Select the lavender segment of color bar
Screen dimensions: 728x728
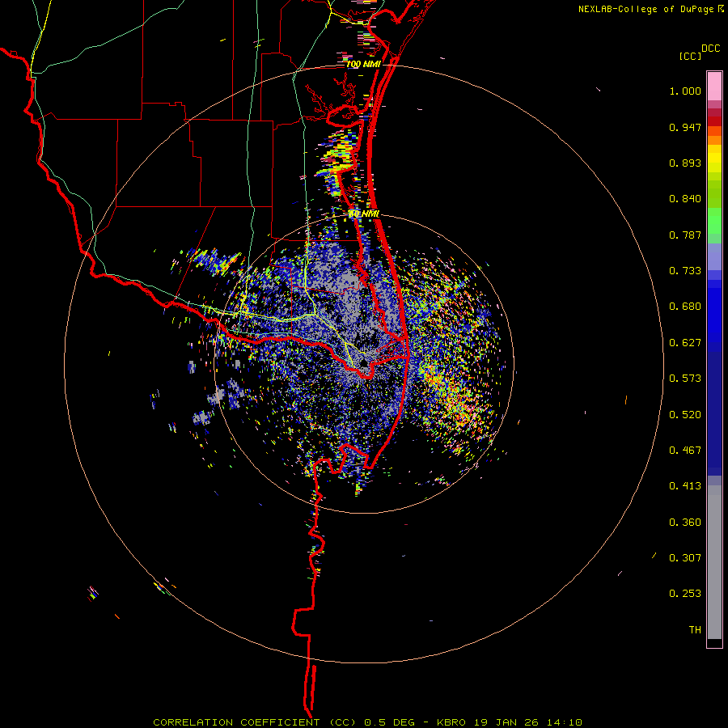pos(714,256)
